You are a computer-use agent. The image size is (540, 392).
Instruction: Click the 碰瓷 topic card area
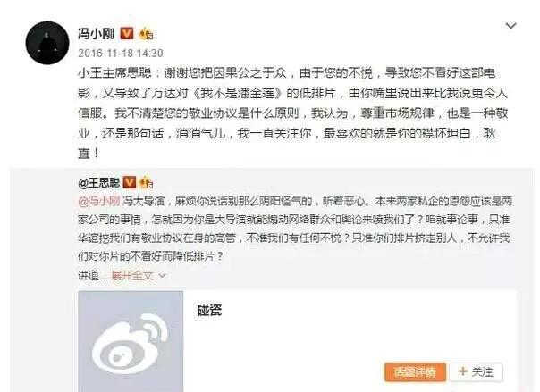[x=297, y=341]
